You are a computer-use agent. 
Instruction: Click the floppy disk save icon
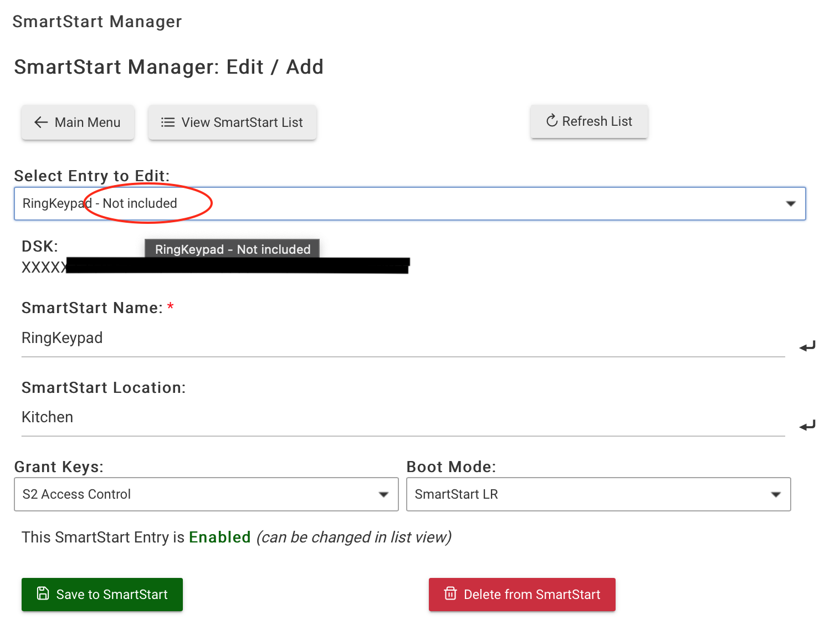click(43, 594)
